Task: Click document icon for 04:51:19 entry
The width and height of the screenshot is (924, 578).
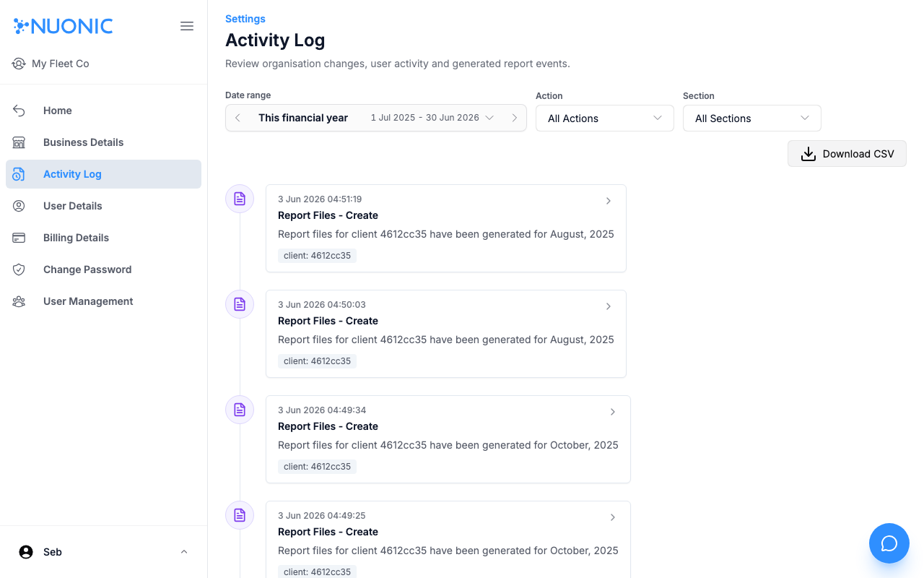Action: [x=240, y=199]
